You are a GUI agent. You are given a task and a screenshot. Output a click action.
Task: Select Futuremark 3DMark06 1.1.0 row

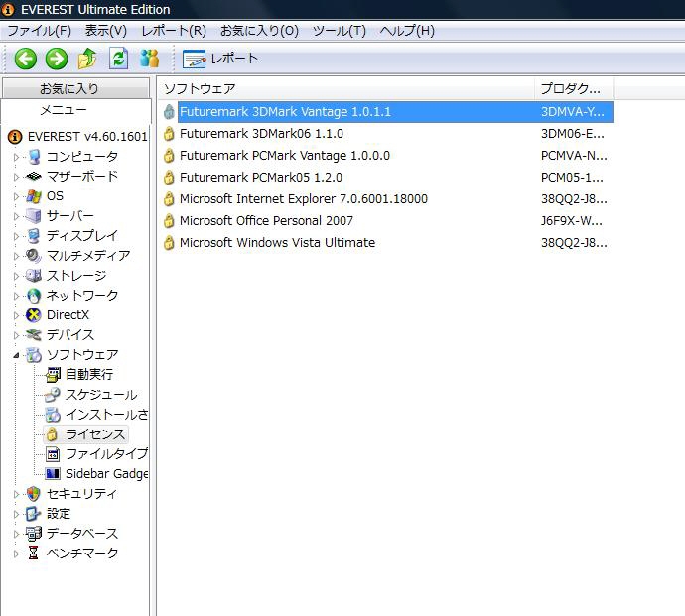click(387, 134)
